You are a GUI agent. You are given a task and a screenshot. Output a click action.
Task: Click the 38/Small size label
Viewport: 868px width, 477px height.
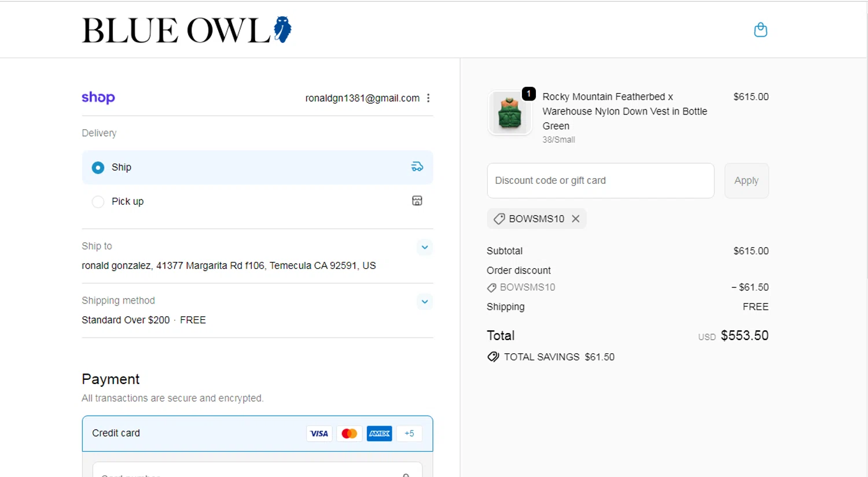[x=558, y=139]
